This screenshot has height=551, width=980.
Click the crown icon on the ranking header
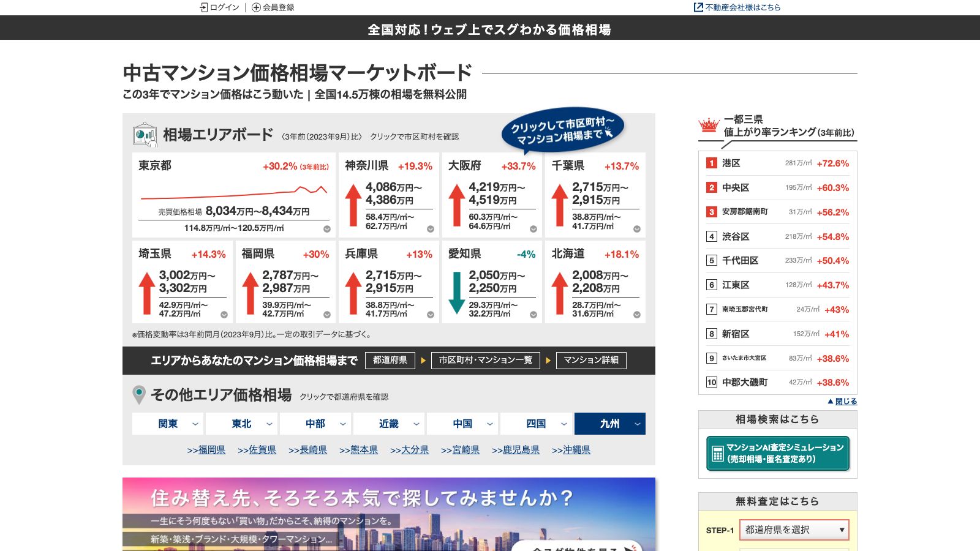709,126
